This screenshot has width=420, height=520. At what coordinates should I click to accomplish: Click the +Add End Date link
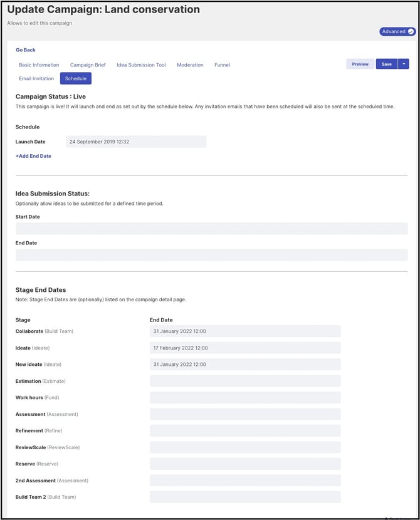point(33,156)
